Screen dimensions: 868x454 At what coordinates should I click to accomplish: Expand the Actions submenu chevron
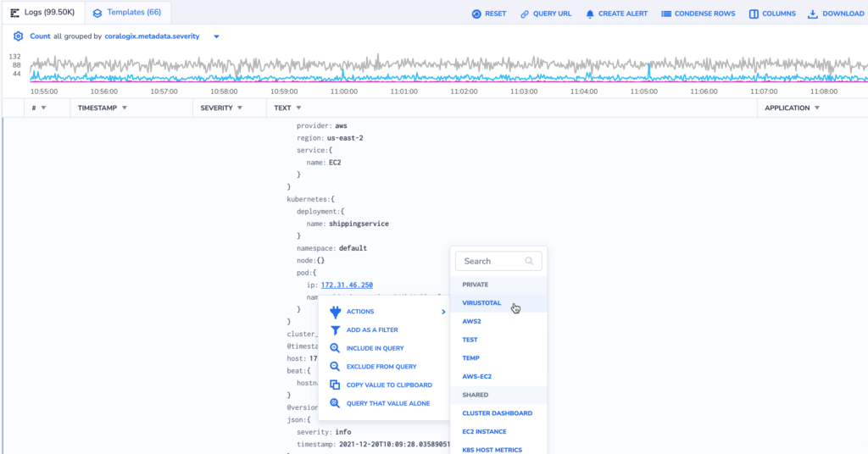point(443,312)
